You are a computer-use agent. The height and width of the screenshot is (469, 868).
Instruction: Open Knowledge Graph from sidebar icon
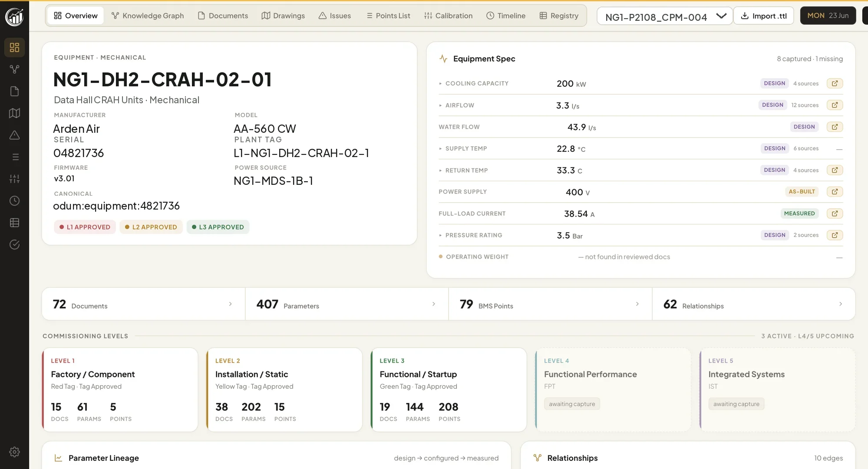pos(14,69)
